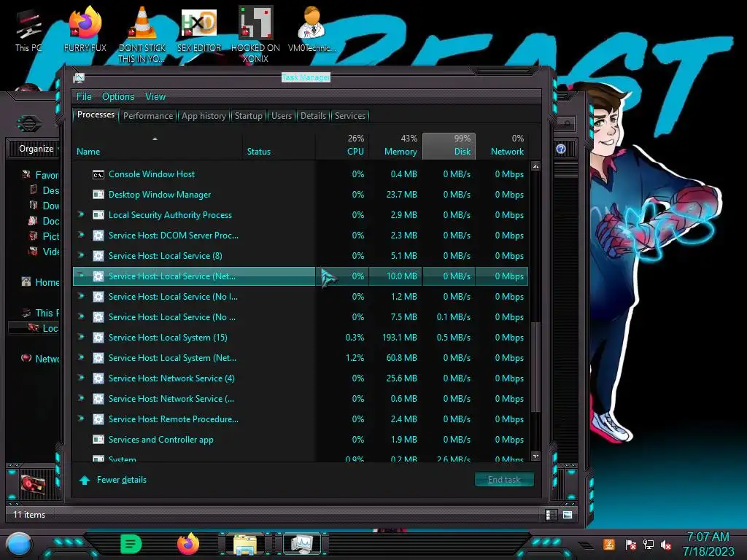Image resolution: width=747 pixels, height=560 pixels.
Task: Expand Service Host: DCOM Server Proc row
Action: (x=81, y=236)
